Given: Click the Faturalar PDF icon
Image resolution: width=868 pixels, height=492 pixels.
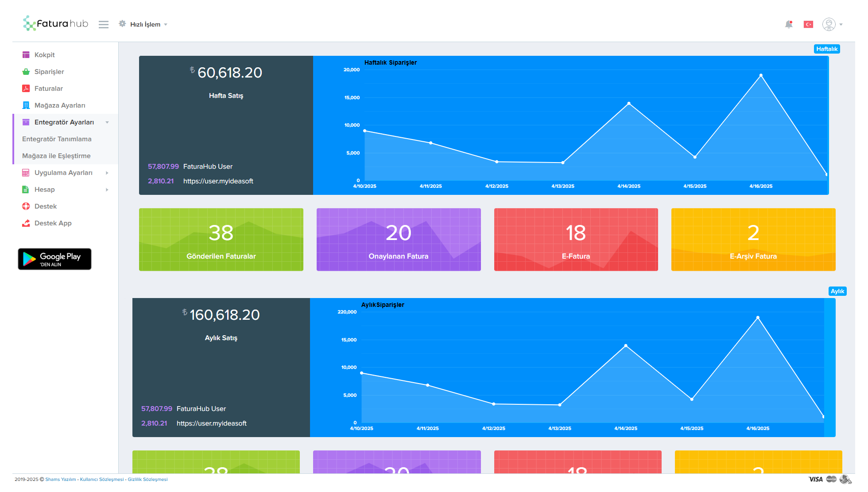Looking at the screenshot, I should click(26, 89).
